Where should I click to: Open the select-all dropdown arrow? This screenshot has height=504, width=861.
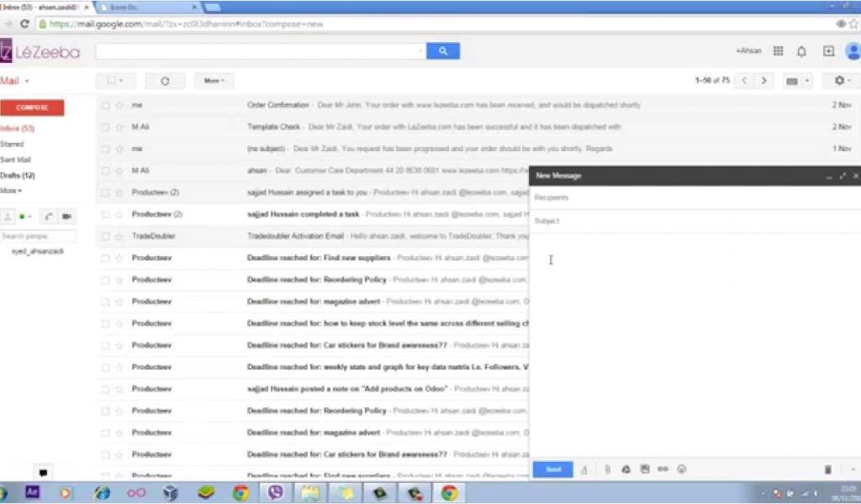pyautogui.click(x=120, y=81)
